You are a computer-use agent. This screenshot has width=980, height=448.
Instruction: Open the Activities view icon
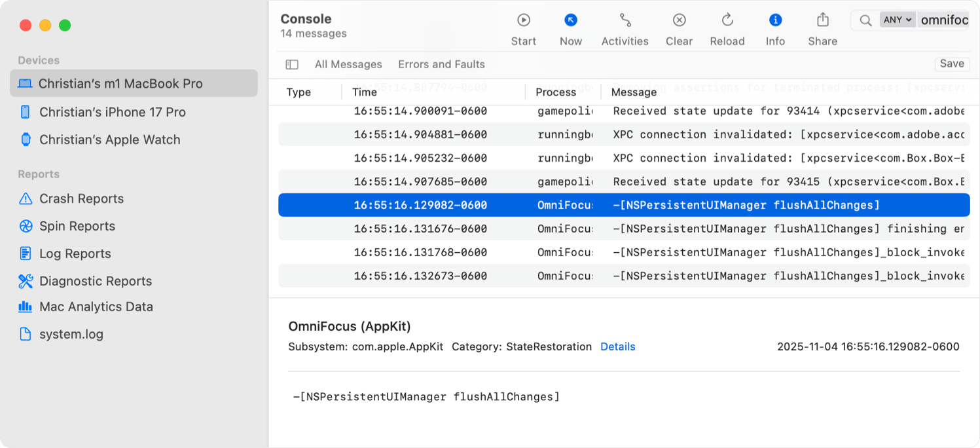[624, 20]
